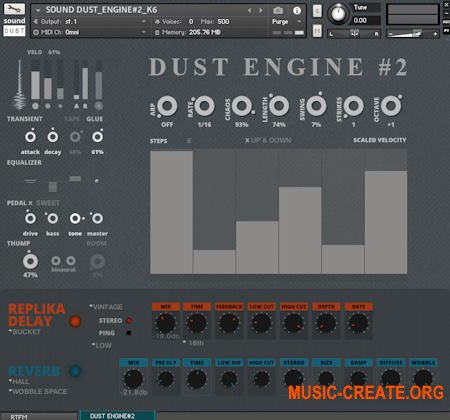
Task: Click the UP & DOWN arp mode
Action: pyautogui.click(x=271, y=140)
